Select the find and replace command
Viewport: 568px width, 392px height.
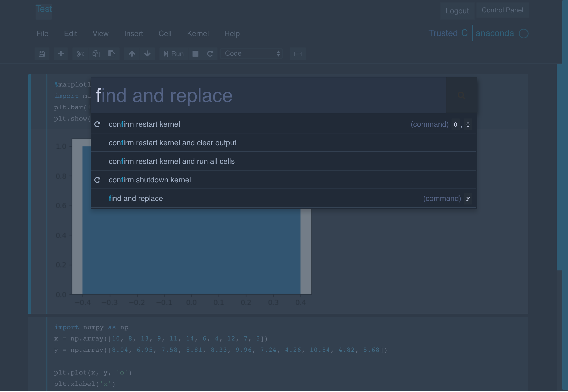point(283,198)
